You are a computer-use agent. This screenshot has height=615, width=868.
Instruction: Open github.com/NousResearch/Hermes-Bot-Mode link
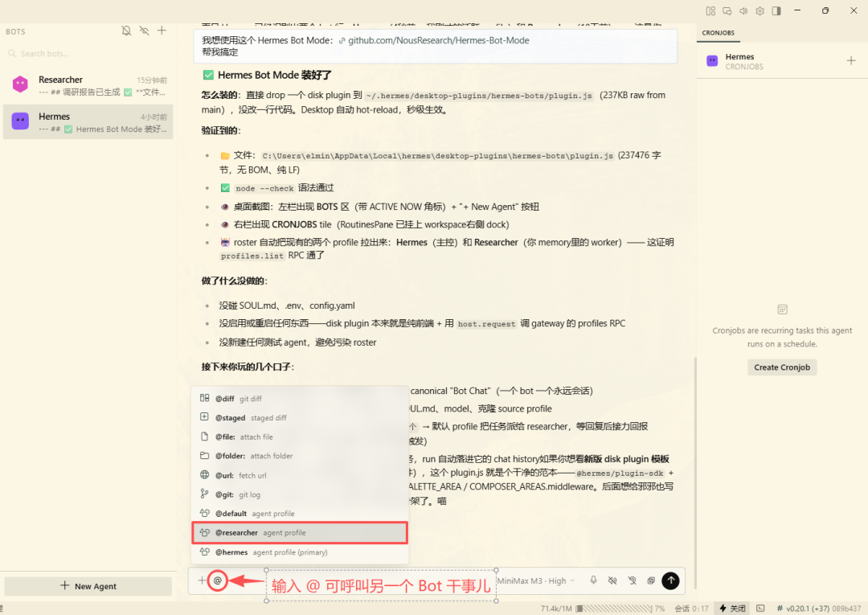click(439, 40)
